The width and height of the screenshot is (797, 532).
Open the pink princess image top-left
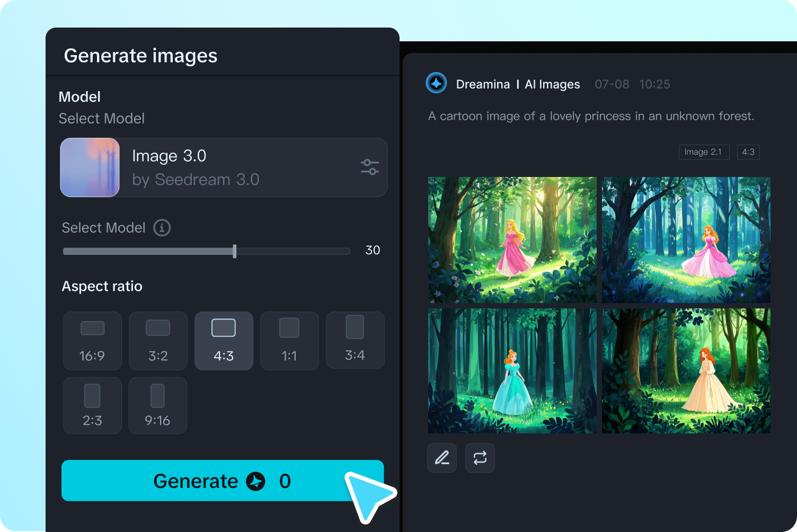point(512,240)
